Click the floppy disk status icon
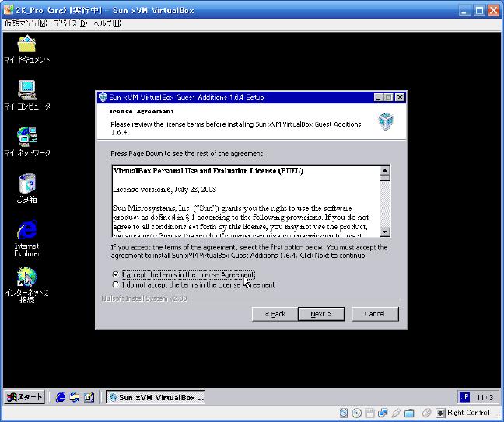This screenshot has height=422, width=504. pyautogui.click(x=369, y=413)
